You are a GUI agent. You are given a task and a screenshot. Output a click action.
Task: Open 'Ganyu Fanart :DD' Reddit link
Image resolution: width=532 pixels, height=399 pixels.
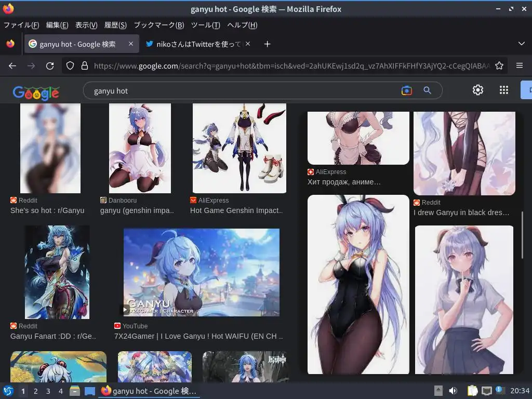54,336
